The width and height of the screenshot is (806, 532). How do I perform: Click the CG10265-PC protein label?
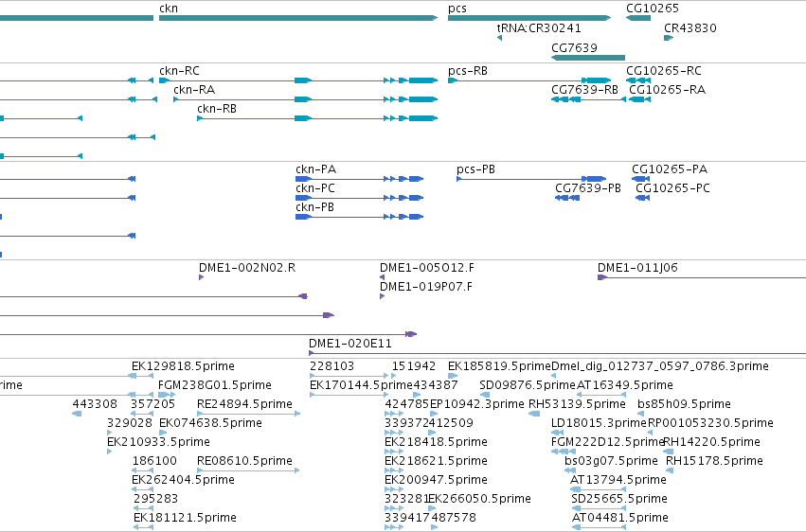coord(672,188)
